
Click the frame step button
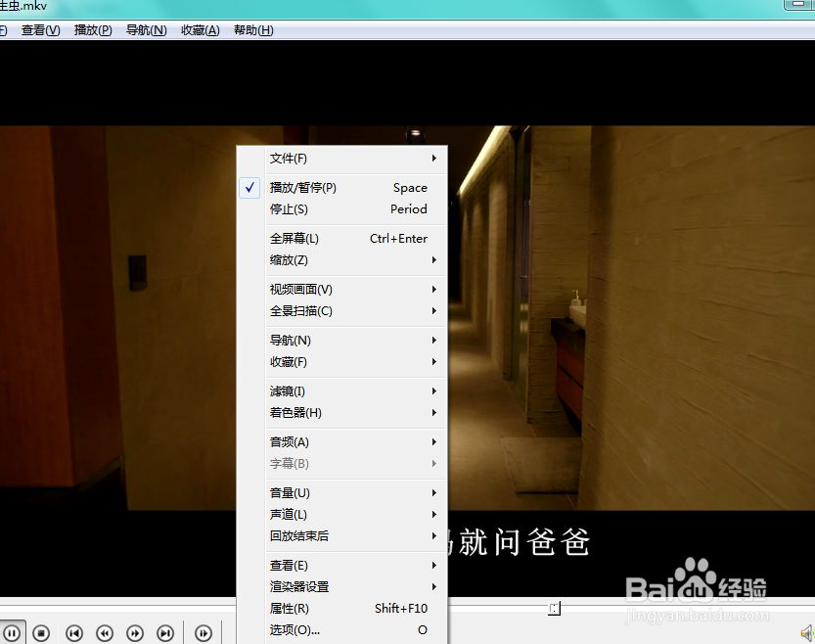(204, 633)
